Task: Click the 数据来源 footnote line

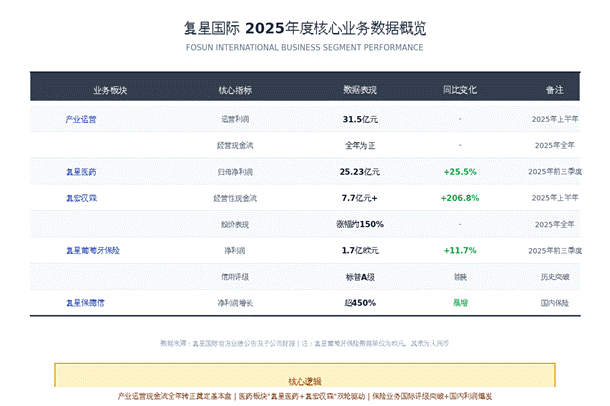Action: tap(305, 343)
